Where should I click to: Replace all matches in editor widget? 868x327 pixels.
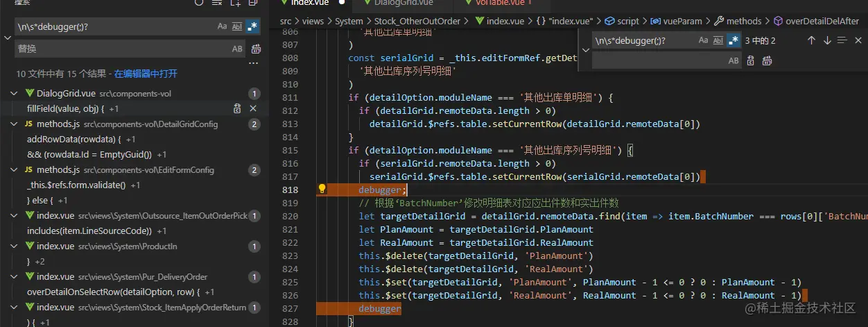tap(767, 61)
